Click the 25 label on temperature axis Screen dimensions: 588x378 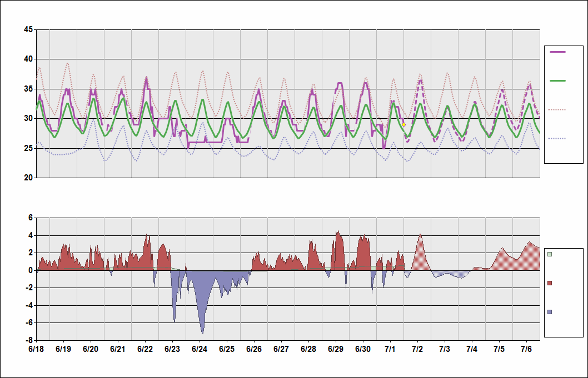pos(28,148)
